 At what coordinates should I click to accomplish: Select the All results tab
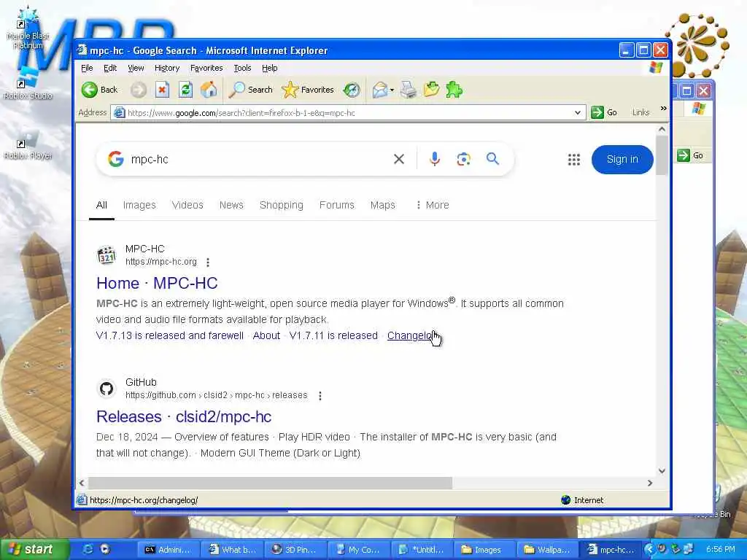pyautogui.click(x=101, y=205)
